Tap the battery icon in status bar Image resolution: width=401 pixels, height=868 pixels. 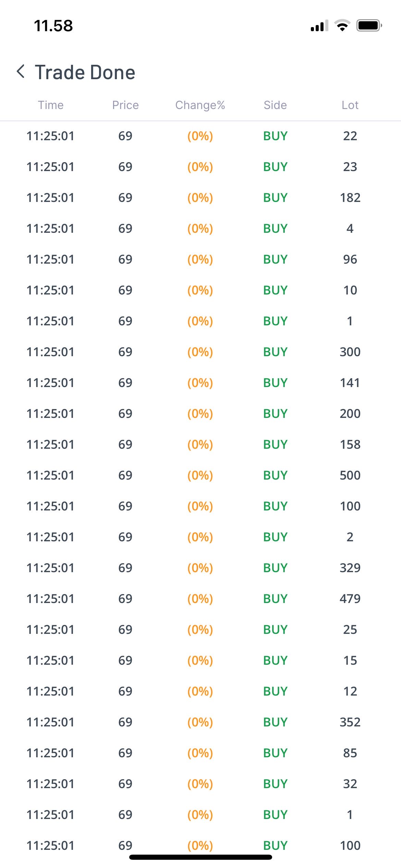(369, 26)
